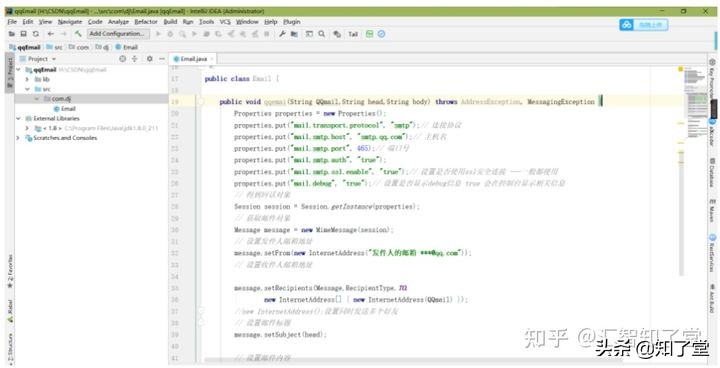
Task: Click com breadcrumb in navigation bar
Action: (x=79, y=47)
